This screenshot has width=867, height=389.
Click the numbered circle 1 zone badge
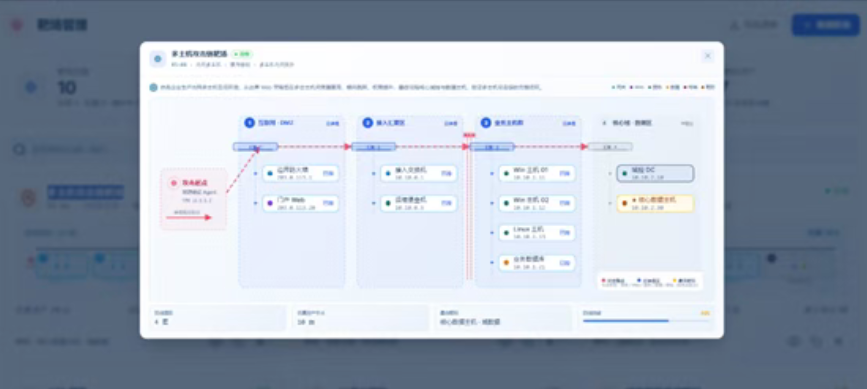[249, 123]
